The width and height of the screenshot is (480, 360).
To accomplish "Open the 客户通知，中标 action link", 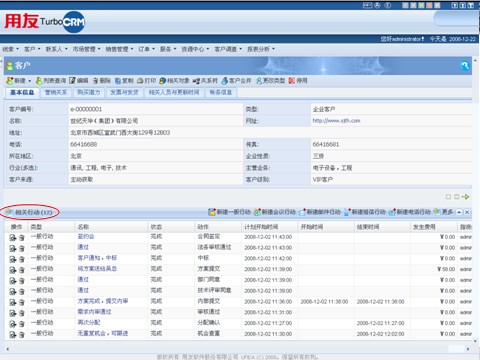I will click(97, 258).
